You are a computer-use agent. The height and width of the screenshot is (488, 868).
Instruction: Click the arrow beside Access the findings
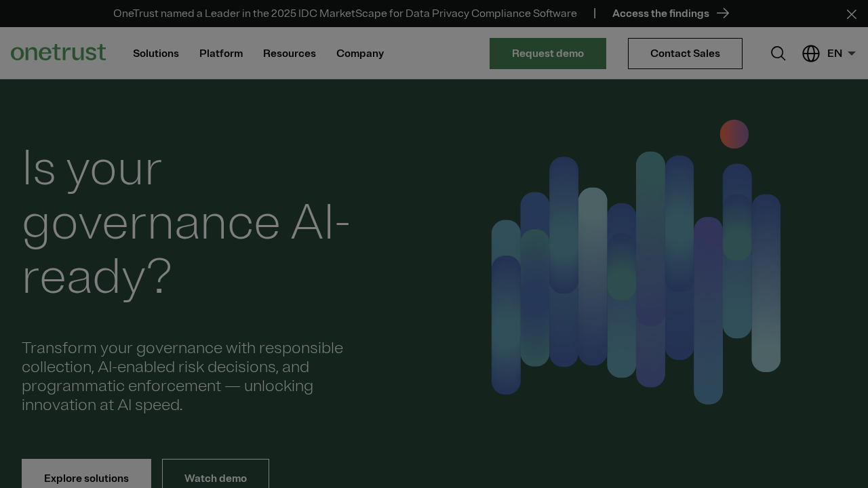[x=724, y=13]
